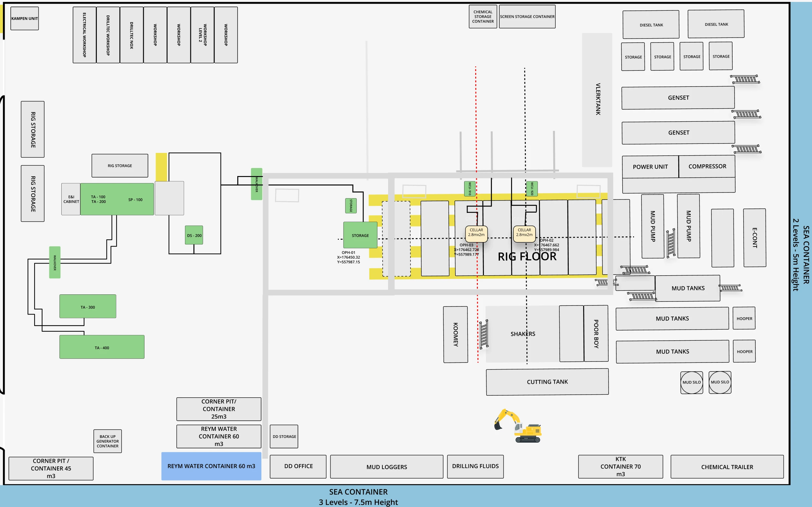The image size is (812, 507).
Task: Select the right MUD SILO circle
Action: pyautogui.click(x=720, y=382)
